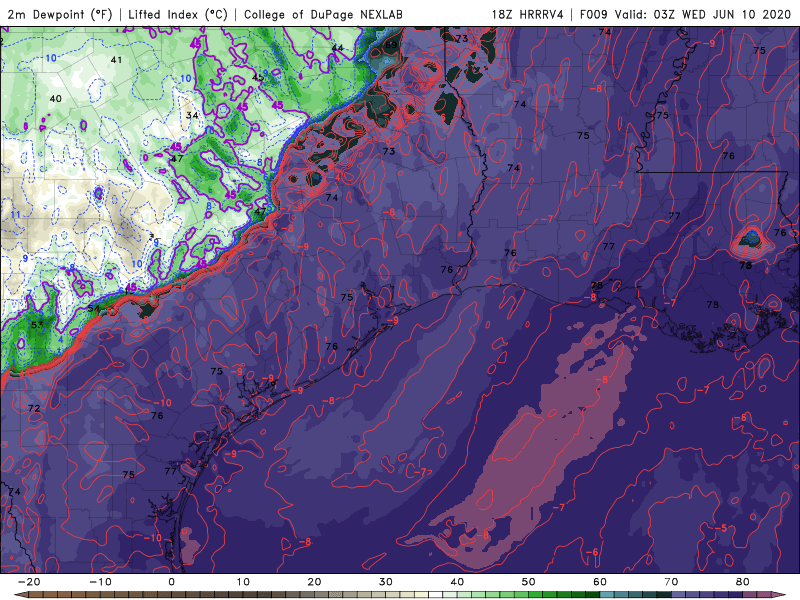Click the '50' colorbar scale label

coord(529,582)
